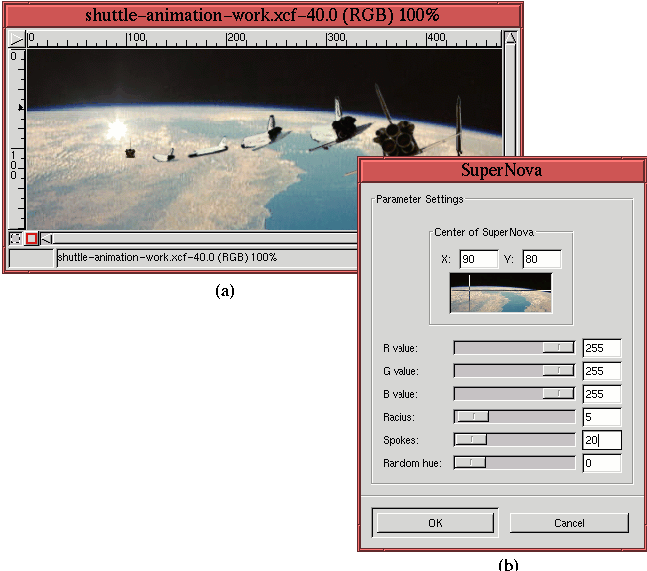Screen dimensions: 647x571
Task: Click the Y center coordinate field
Action: (541, 259)
